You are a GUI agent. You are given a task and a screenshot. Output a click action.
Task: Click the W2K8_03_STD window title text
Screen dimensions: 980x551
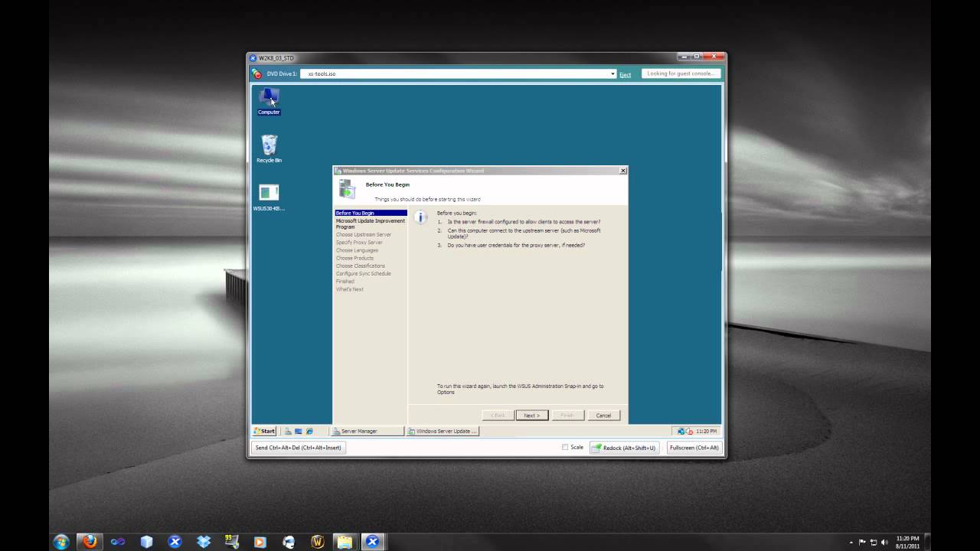[x=276, y=58]
